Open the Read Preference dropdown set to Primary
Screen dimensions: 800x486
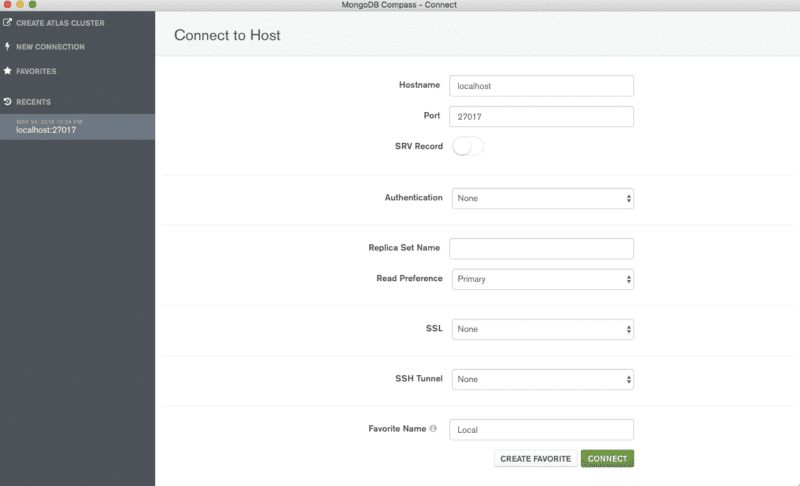[542, 279]
